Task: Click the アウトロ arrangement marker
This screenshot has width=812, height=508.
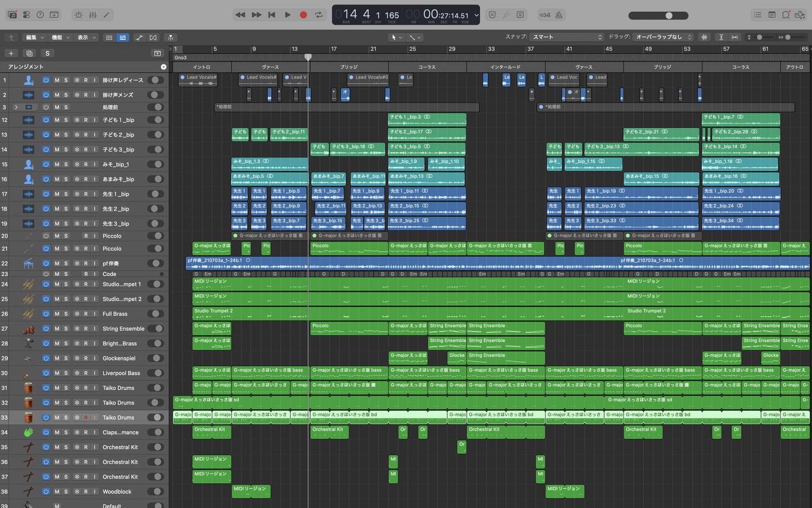Action: point(795,67)
